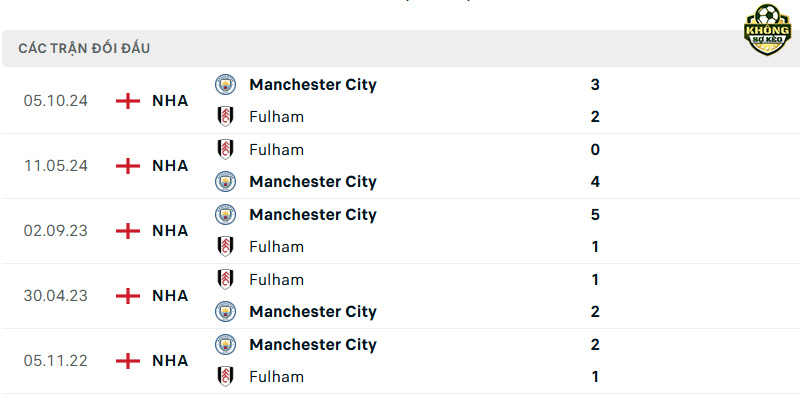
Task: Click England flag beside 05.11.22 date
Action: pos(128,361)
